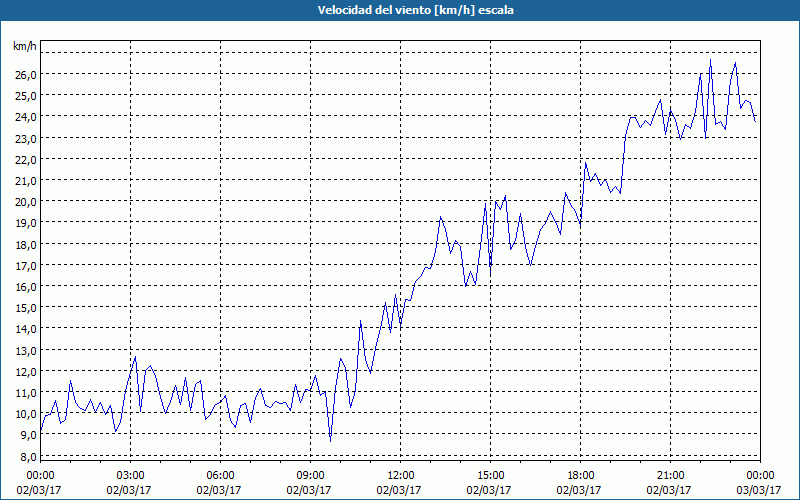Click the "10,0" y-axis value

[x=26, y=414]
